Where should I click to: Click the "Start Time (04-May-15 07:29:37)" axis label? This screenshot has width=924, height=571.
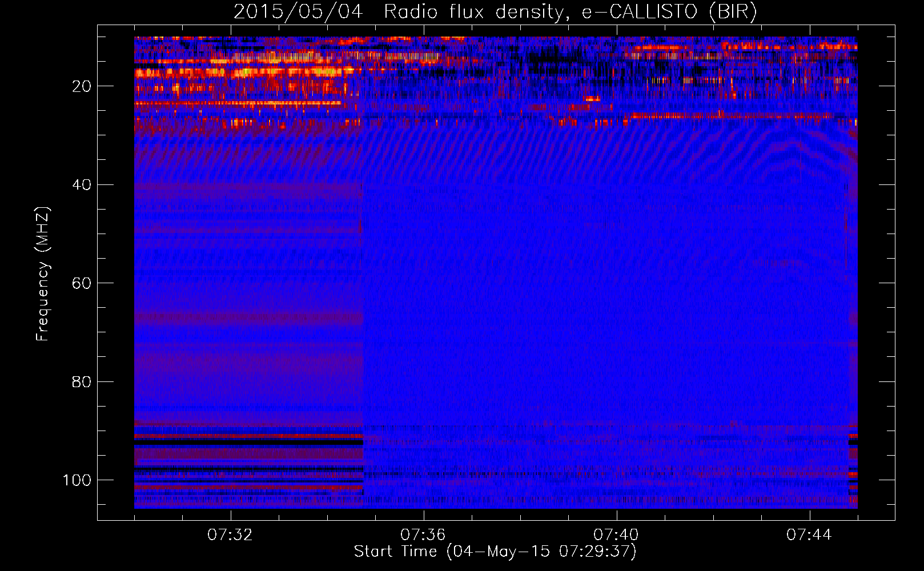tap(495, 552)
